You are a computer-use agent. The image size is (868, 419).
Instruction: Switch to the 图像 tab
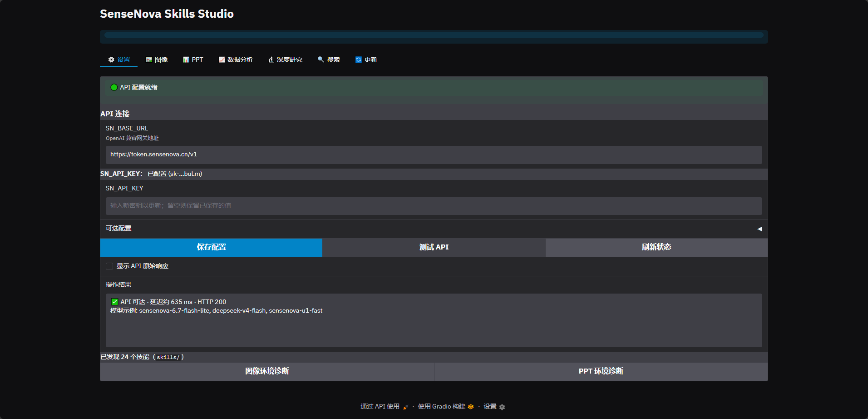[157, 60]
